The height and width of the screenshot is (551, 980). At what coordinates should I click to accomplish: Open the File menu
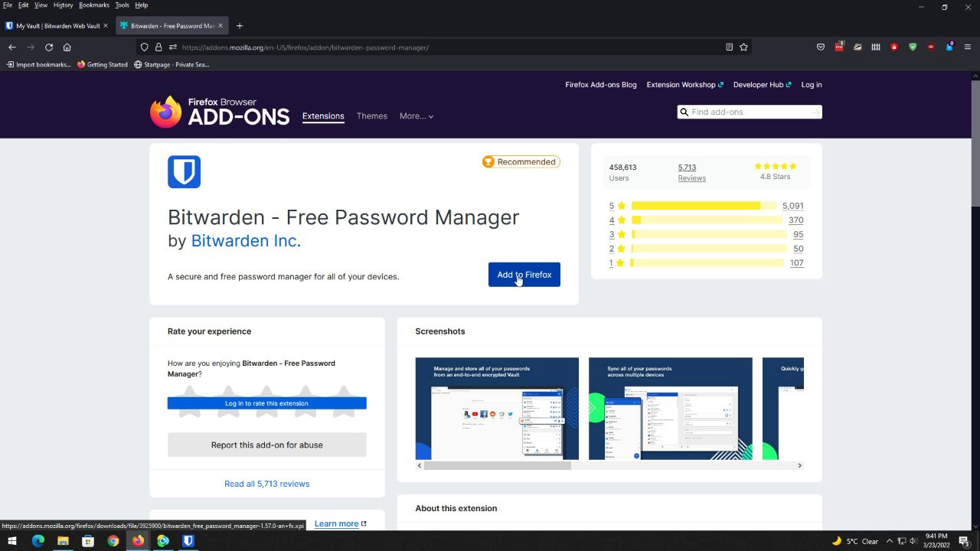(x=8, y=5)
